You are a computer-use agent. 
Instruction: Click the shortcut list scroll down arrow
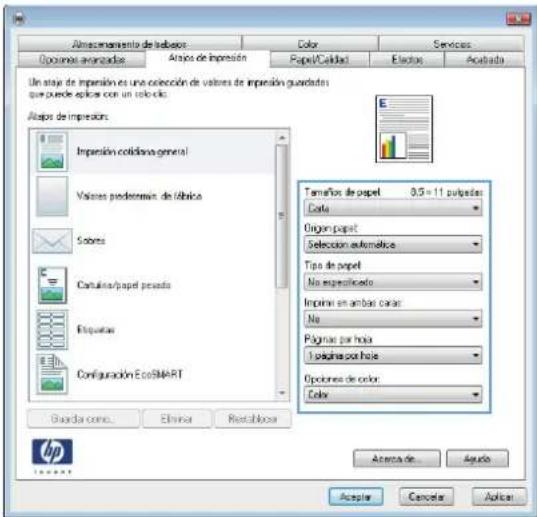pyautogui.click(x=282, y=393)
